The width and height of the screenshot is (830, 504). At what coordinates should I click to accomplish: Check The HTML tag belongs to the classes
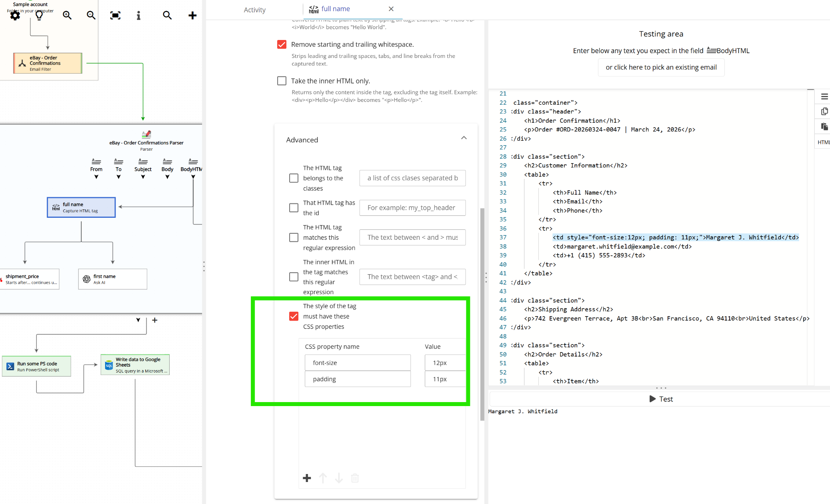coord(294,178)
